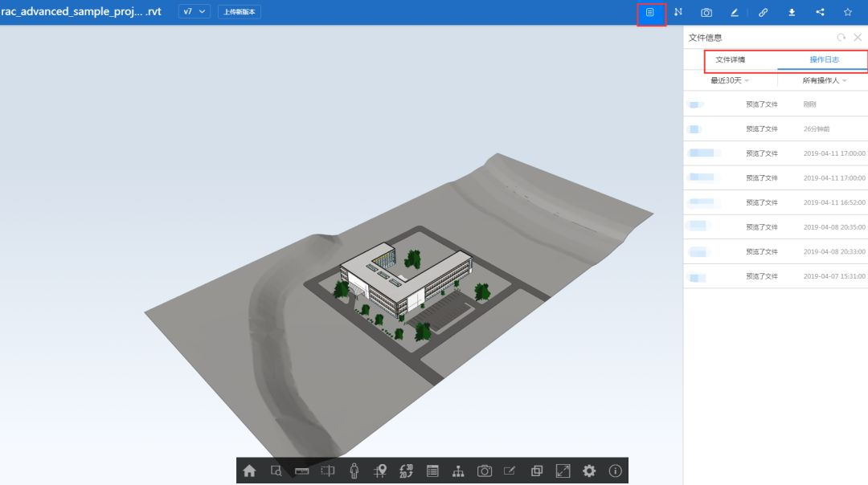Click the log entry dated 2019-04-11 16:52:00
868x485 pixels.
(x=776, y=202)
